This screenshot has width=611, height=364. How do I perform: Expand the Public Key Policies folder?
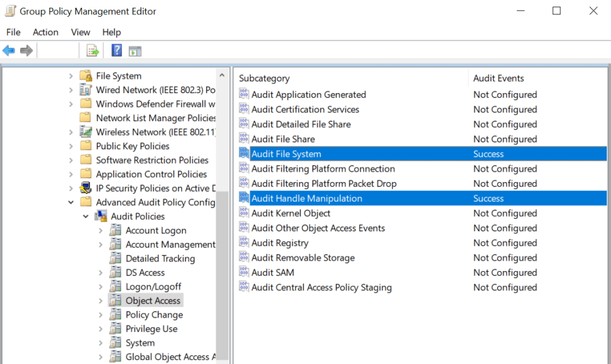[71, 146]
